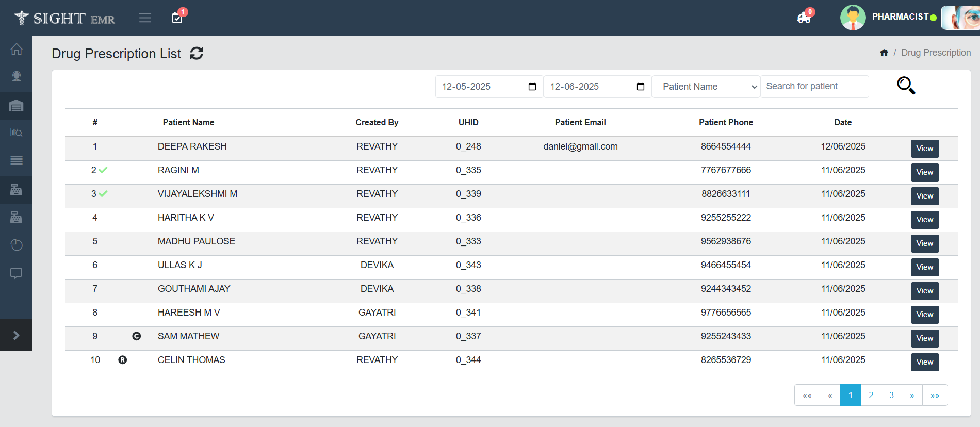980x427 pixels.
Task: Go to page 2 of results
Action: click(871, 395)
